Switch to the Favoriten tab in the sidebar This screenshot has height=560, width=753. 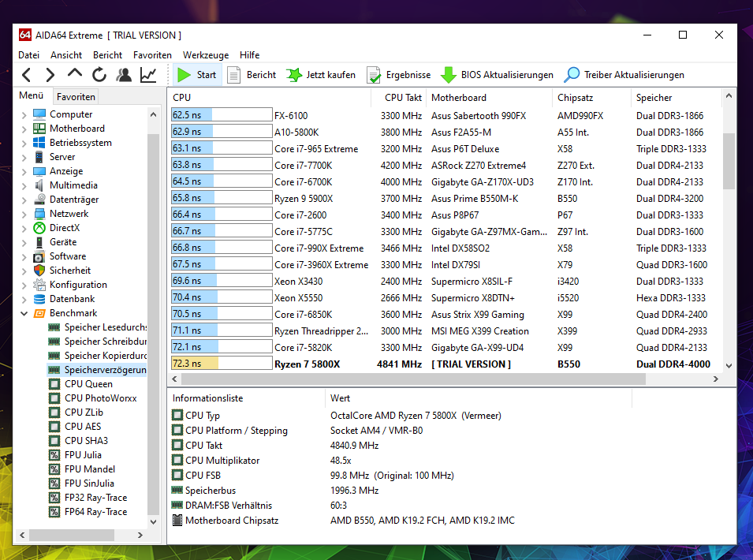pos(76,96)
